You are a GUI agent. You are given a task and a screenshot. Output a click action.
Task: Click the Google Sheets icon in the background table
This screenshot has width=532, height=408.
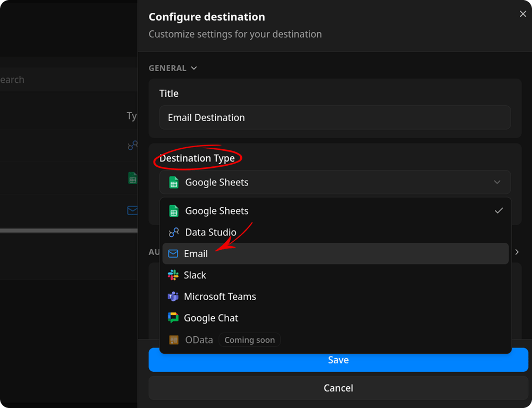[x=133, y=178]
